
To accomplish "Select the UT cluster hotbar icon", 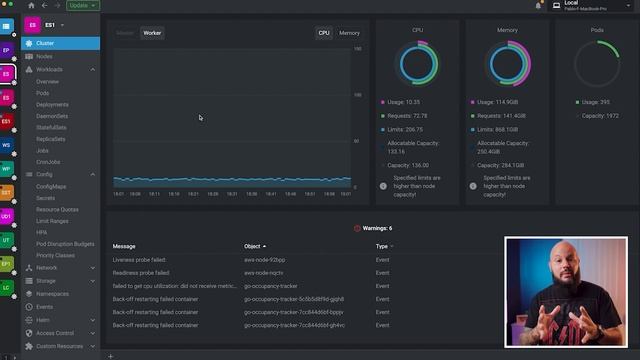I will (x=6, y=240).
